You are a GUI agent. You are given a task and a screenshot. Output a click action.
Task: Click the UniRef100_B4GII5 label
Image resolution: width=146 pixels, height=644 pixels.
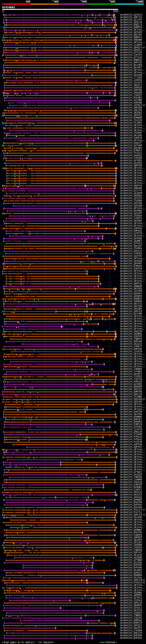click(131, 633)
